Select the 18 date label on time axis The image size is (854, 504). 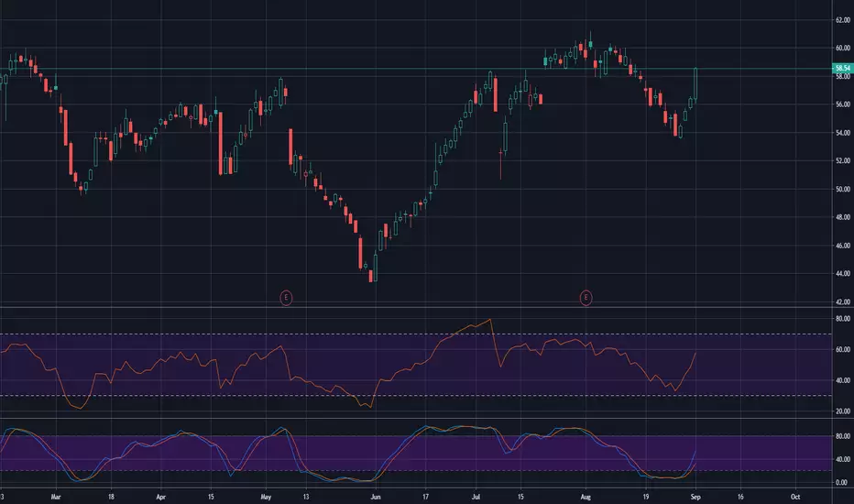point(111,497)
